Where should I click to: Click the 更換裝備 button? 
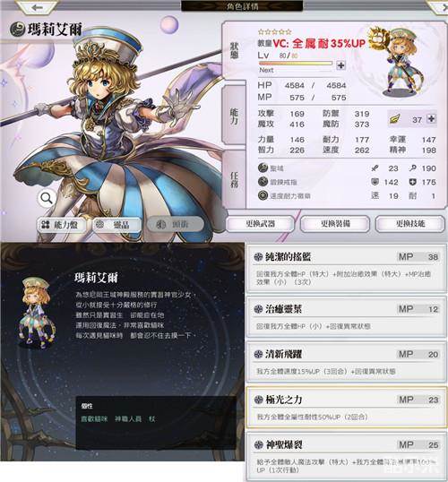click(x=335, y=224)
